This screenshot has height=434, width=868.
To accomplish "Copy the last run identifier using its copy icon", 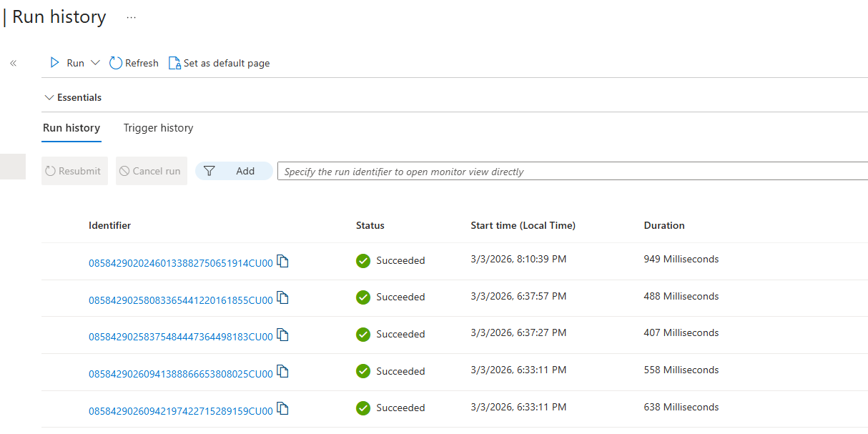I will click(x=282, y=409).
